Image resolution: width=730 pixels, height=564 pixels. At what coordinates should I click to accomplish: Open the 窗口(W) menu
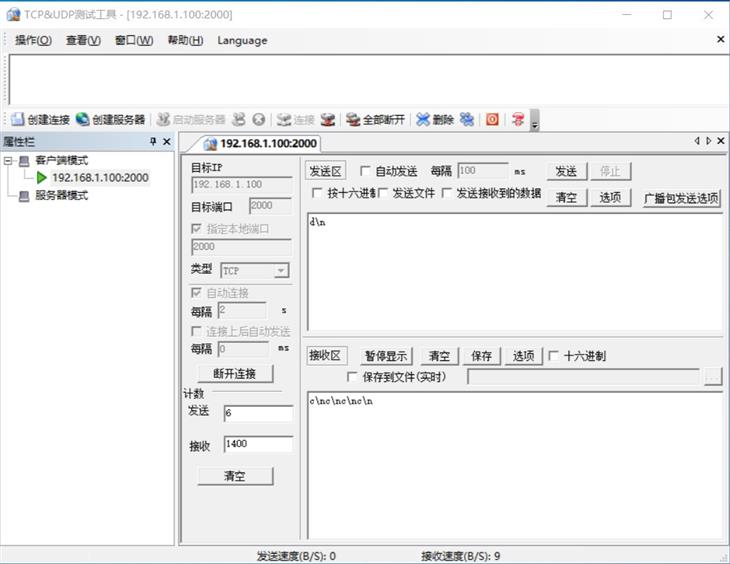tap(134, 41)
